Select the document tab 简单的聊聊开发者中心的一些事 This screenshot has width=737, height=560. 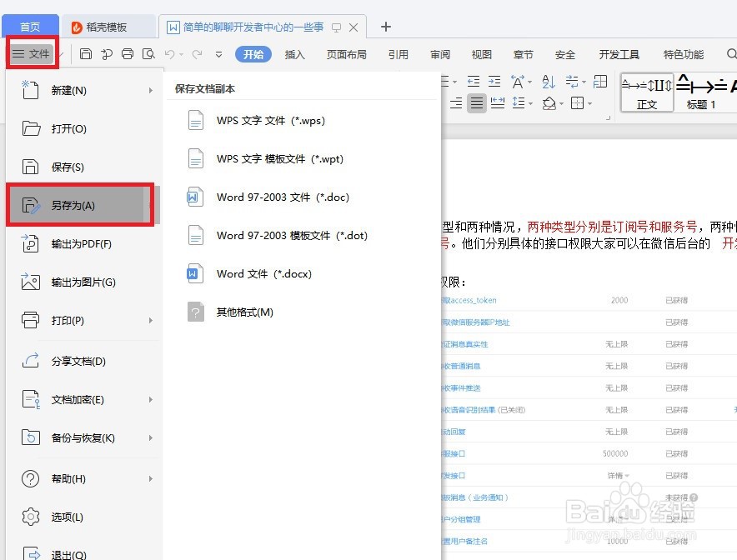(253, 27)
